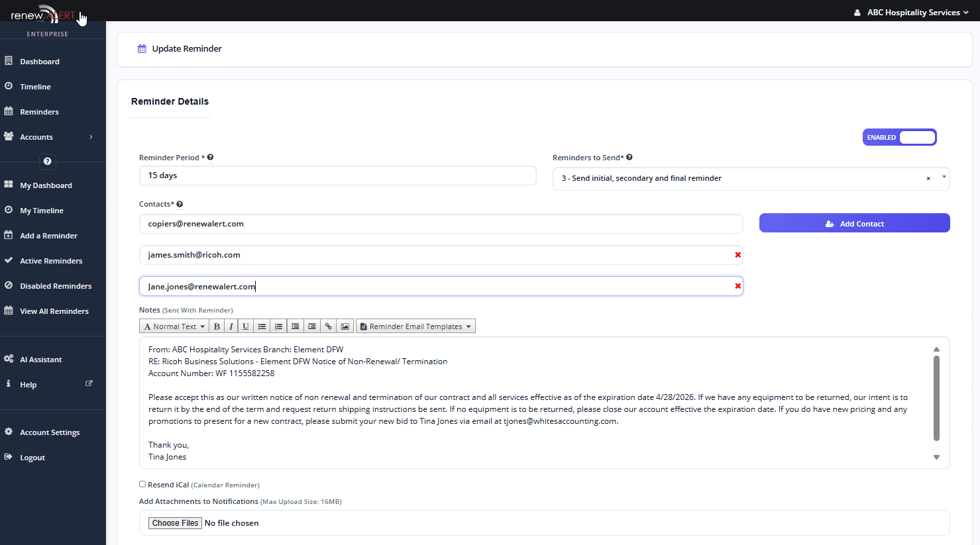Click the underline formatting icon
This screenshot has width=980, height=545.
point(246,326)
